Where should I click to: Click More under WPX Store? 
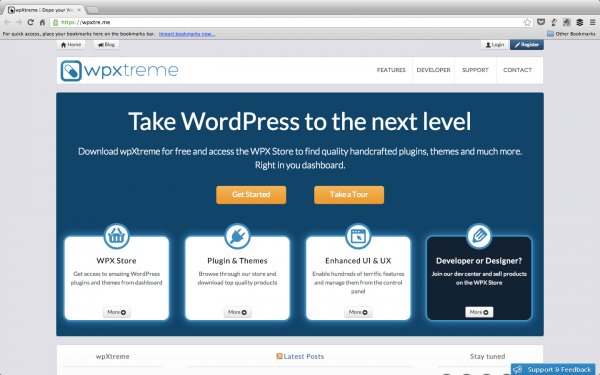pyautogui.click(x=117, y=312)
